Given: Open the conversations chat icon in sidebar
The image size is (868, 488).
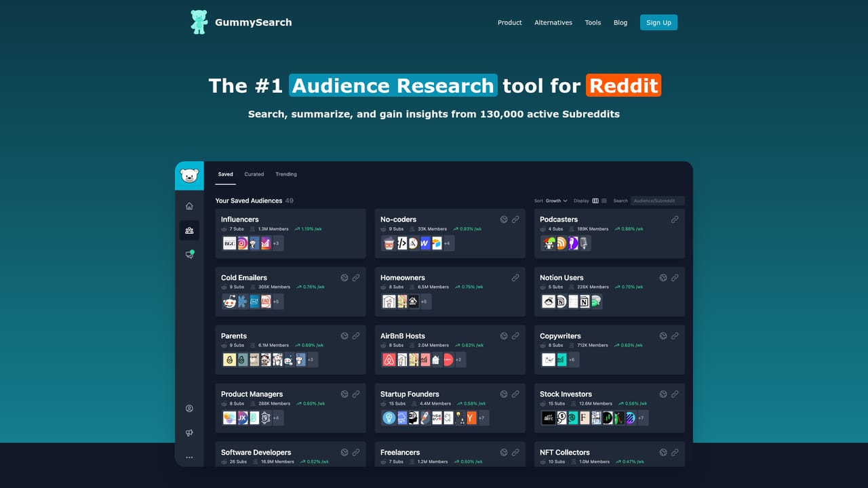Looking at the screenshot, I should (x=190, y=254).
